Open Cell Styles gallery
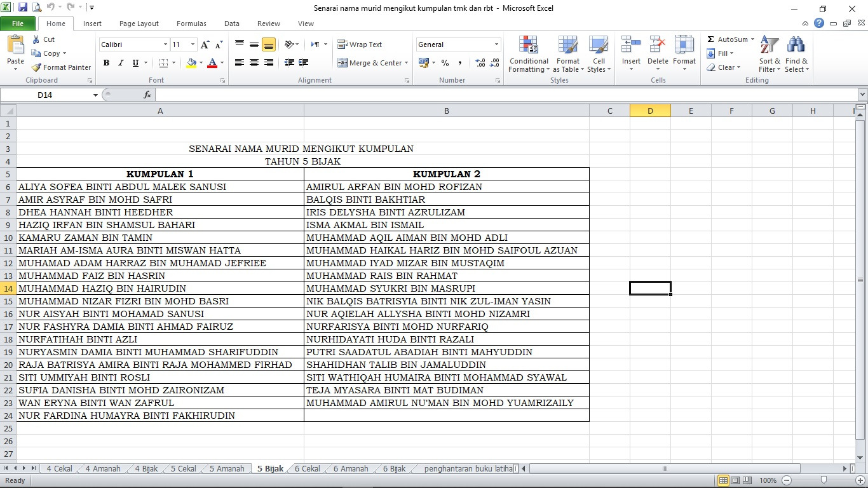 coord(599,54)
